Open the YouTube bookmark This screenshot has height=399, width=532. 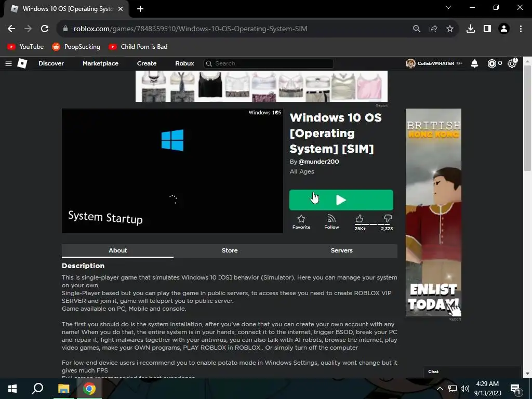click(26, 47)
